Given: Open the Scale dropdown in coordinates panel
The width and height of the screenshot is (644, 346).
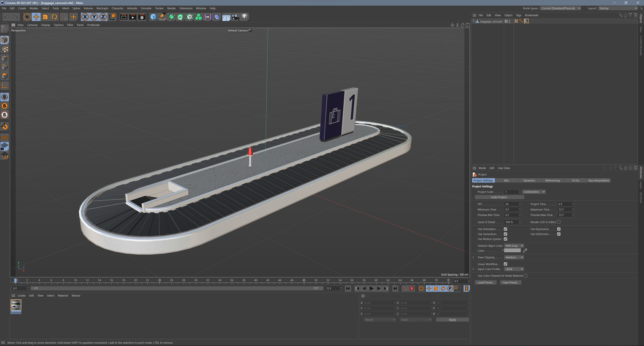Looking at the screenshot, I should (416, 320).
